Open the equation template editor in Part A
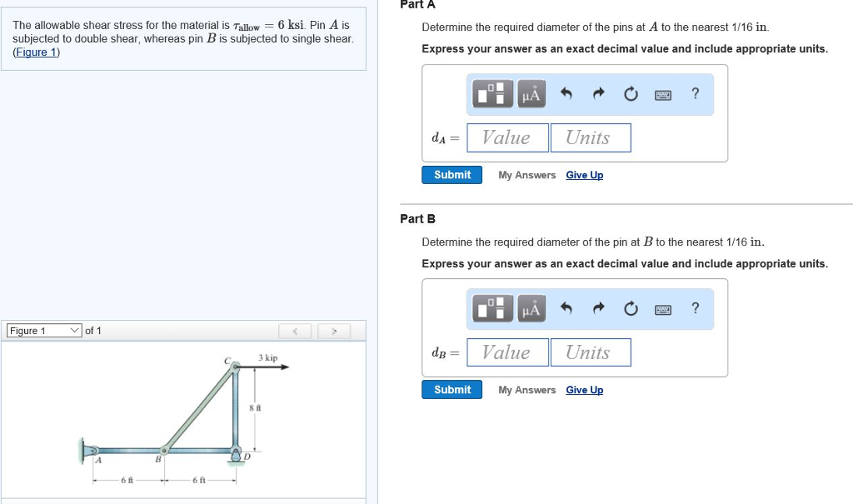Screen dimensions: 853x504 point(493,94)
